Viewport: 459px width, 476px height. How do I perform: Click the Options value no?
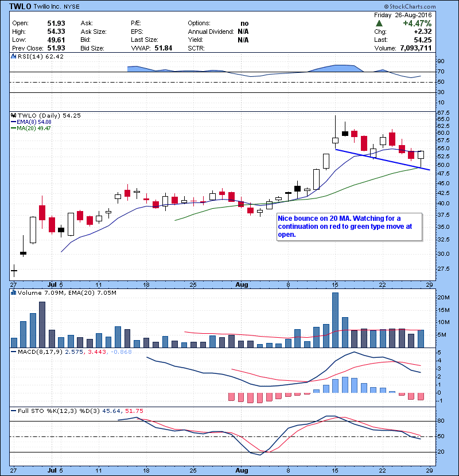pyautogui.click(x=244, y=24)
